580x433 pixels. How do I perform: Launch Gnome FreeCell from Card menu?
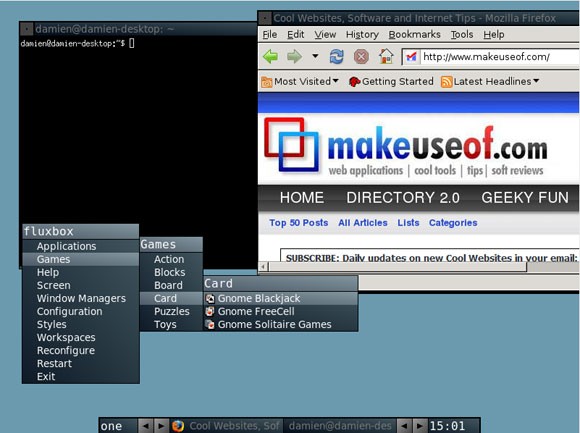point(281,311)
